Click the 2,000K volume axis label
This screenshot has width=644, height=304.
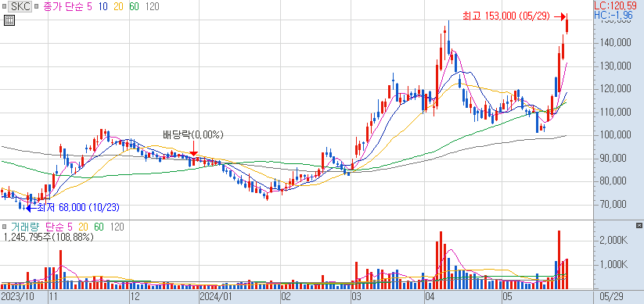coord(614,241)
